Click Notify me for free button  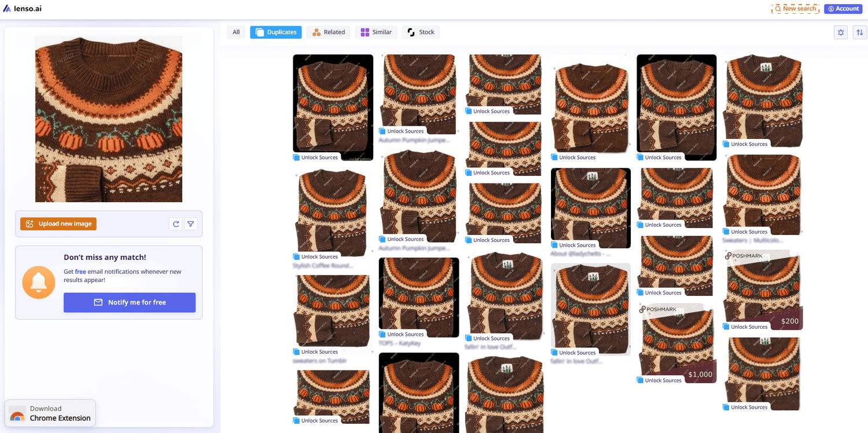[x=130, y=302]
